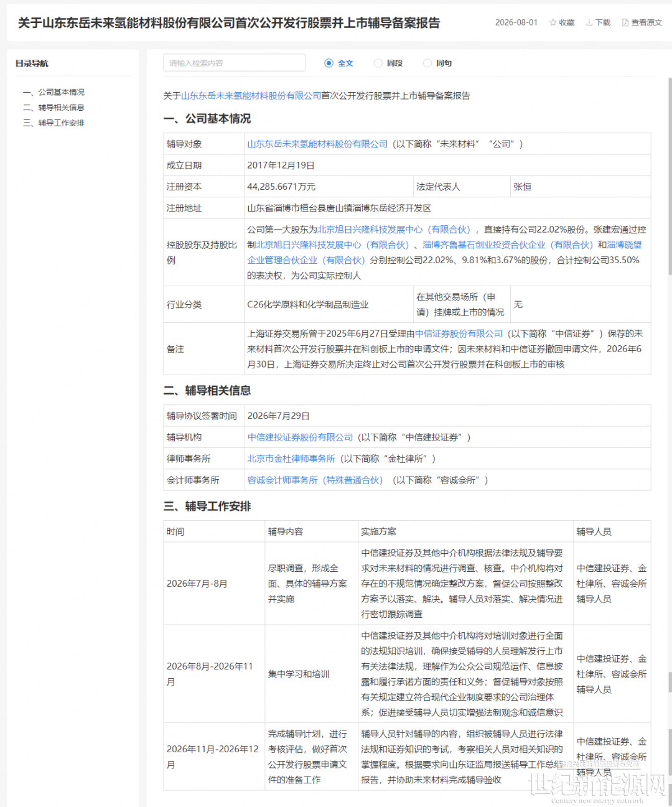
Task: Open 山东东岳未来氢能材料股份有限公司 link in 辅导对象 row
Action: (x=317, y=144)
